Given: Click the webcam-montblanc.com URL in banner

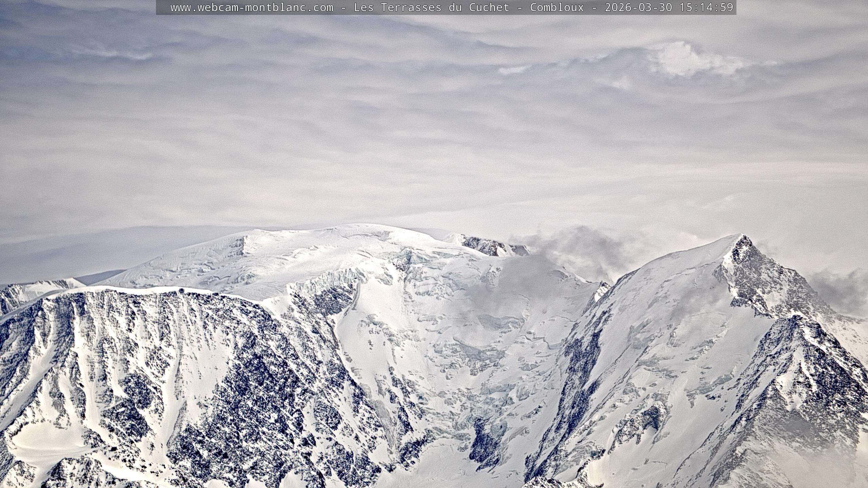Looking at the screenshot, I should click(252, 7).
